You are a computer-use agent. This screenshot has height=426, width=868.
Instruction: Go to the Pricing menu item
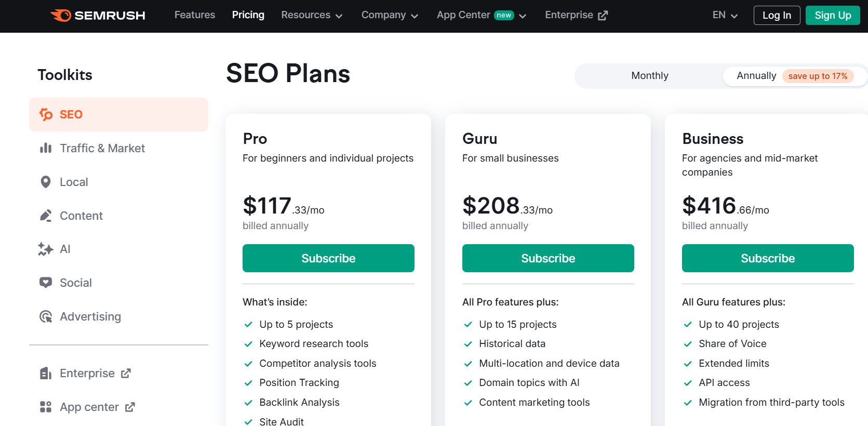tap(248, 15)
